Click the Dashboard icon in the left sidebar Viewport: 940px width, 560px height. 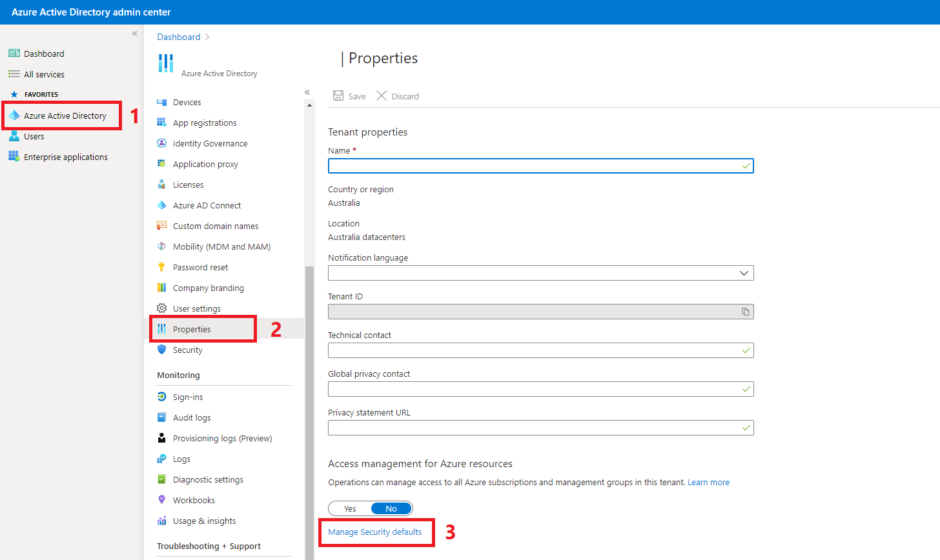click(14, 54)
